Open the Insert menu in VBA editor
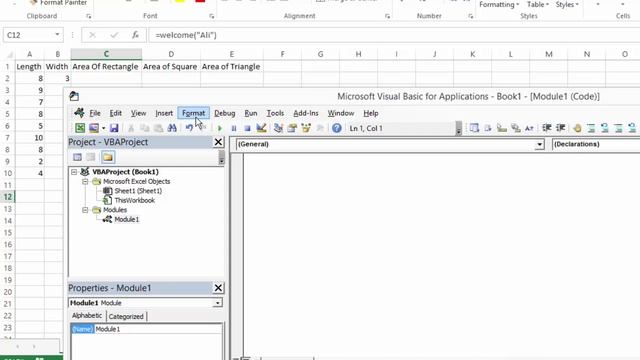This screenshot has width=640, height=360. (x=164, y=113)
